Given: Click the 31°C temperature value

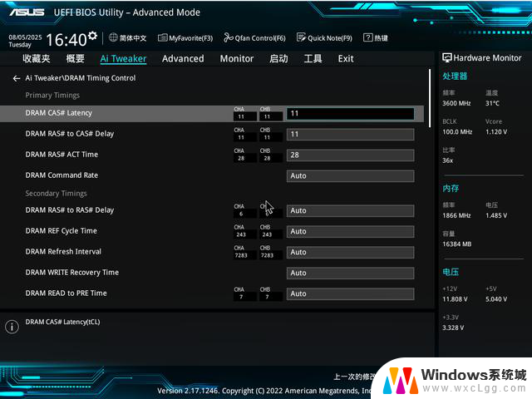Looking at the screenshot, I should point(492,103).
